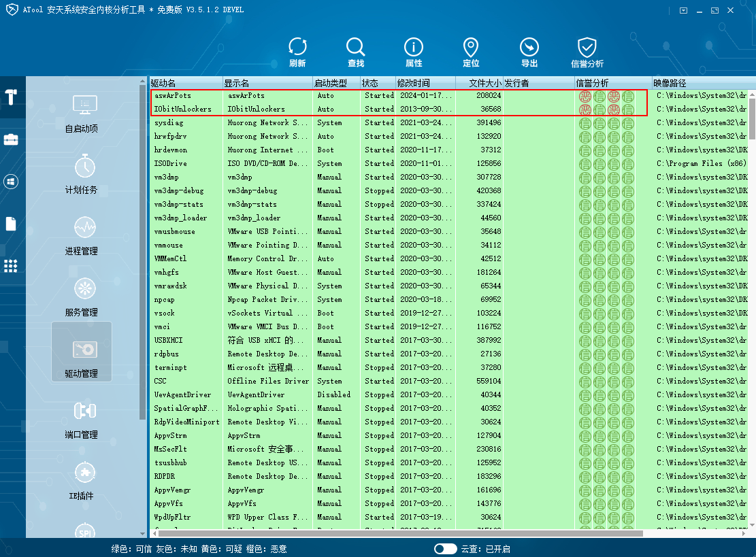
Task: Select the WpdUpFltr driver row
Action: point(448,517)
